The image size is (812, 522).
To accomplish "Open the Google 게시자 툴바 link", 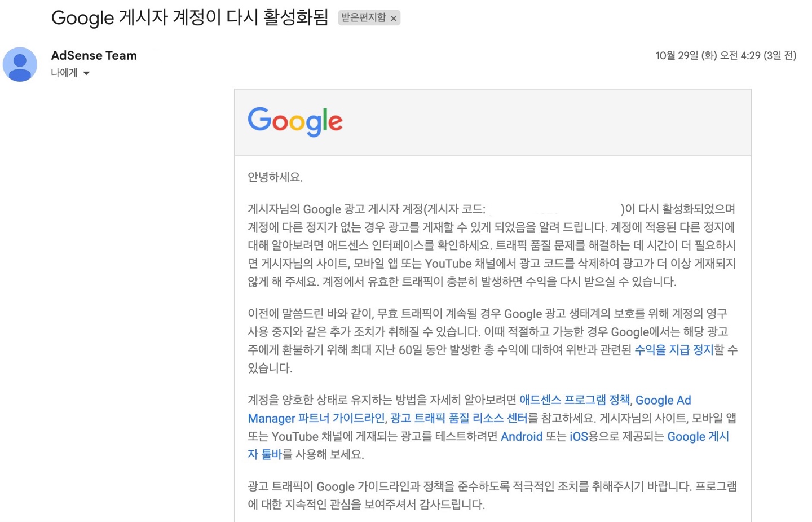I will coord(698,436).
